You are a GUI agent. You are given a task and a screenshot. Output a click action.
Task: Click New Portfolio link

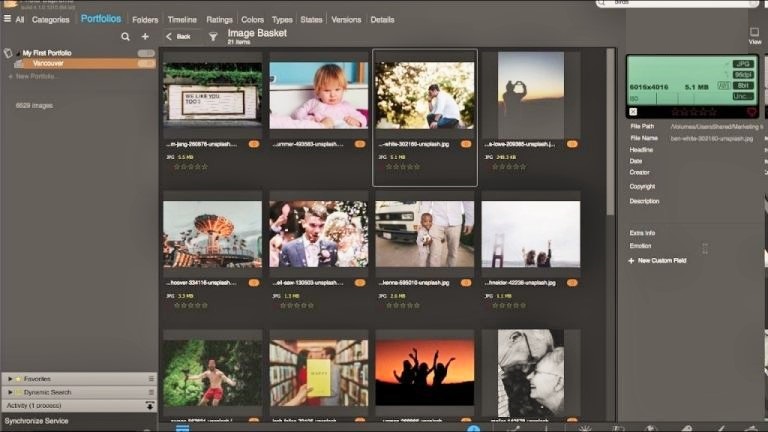[33, 76]
